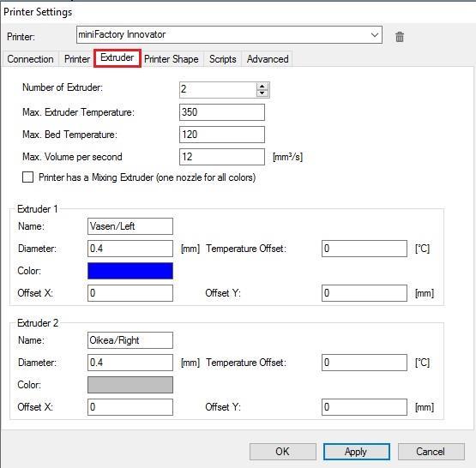Open the Scripts tab
Viewport: 476px width, 468px height.
tap(222, 59)
